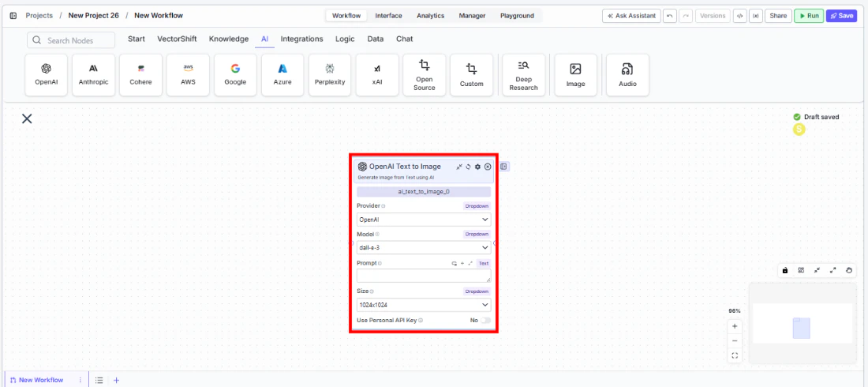This screenshot has width=868, height=387.
Task: Switch to the Start node category
Action: tap(137, 39)
